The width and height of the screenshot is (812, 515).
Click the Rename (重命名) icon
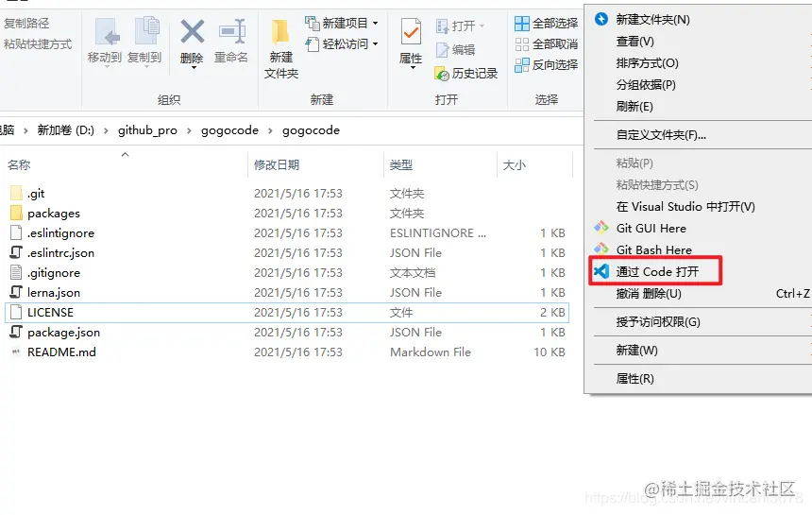tap(232, 31)
